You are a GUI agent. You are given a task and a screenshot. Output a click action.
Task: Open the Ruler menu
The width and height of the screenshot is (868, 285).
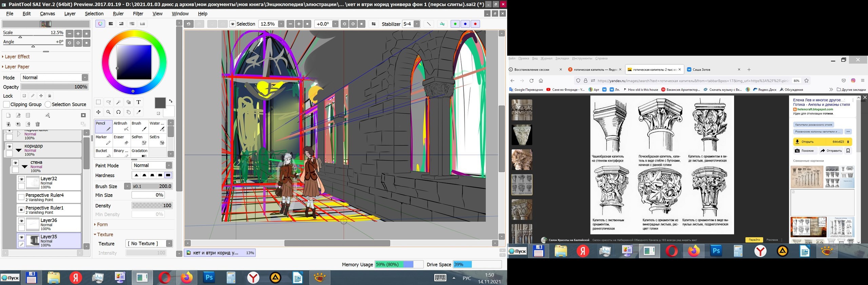[x=118, y=14]
